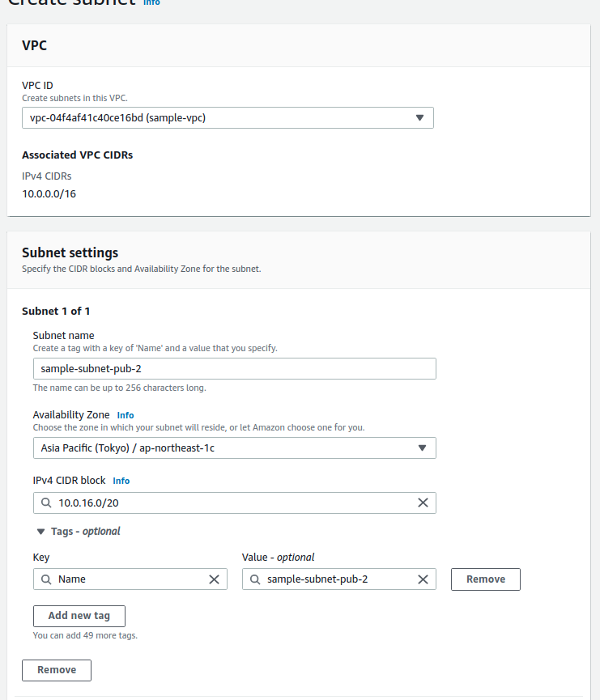The width and height of the screenshot is (600, 700).
Task: Open Info link beside Availability Zone
Action: pos(126,415)
